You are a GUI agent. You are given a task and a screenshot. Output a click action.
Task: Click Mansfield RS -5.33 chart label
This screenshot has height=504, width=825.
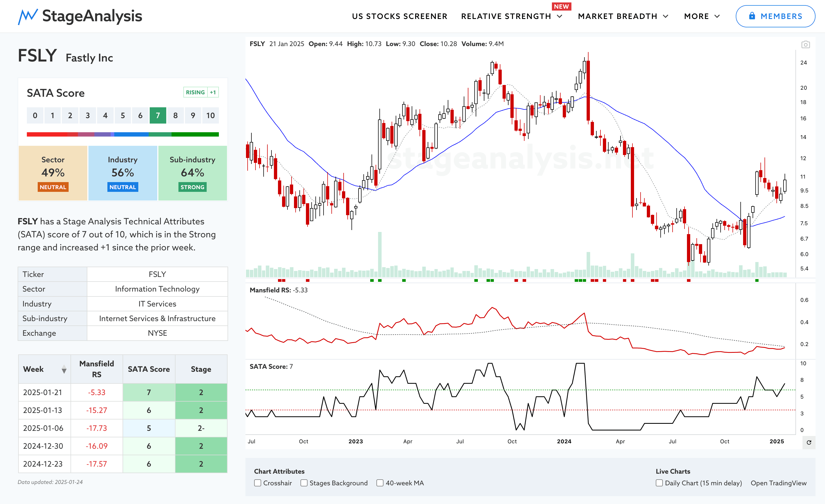278,290
